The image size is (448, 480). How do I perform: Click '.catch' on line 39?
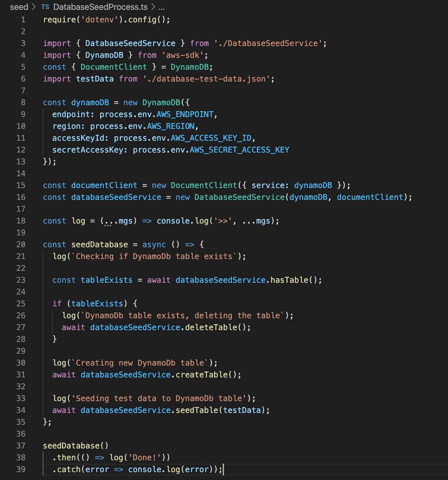point(67,469)
